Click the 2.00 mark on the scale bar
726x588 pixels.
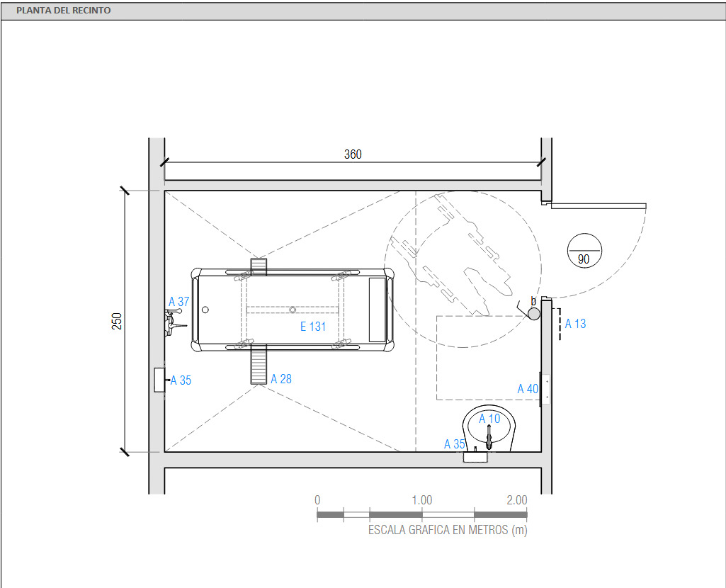tap(516, 500)
